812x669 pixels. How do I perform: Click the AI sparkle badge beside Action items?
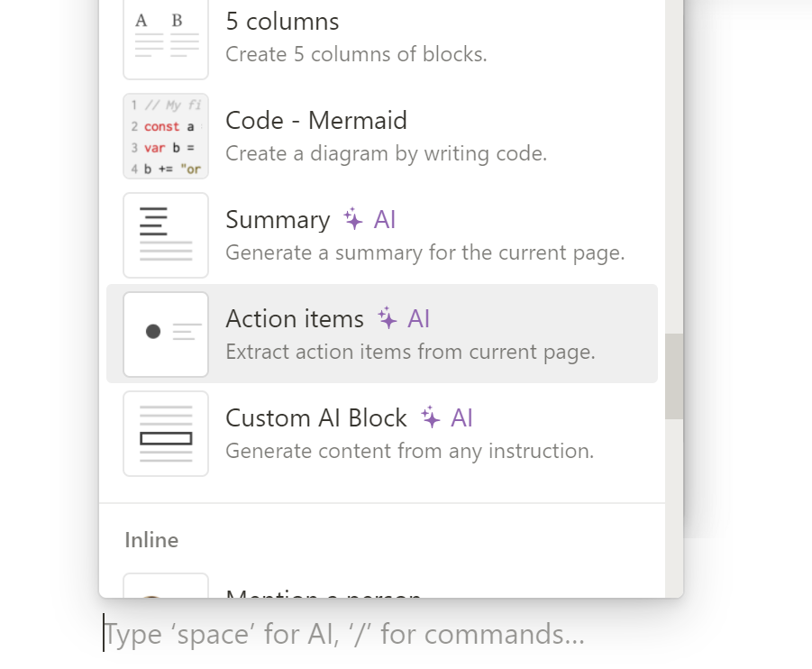[x=405, y=319]
